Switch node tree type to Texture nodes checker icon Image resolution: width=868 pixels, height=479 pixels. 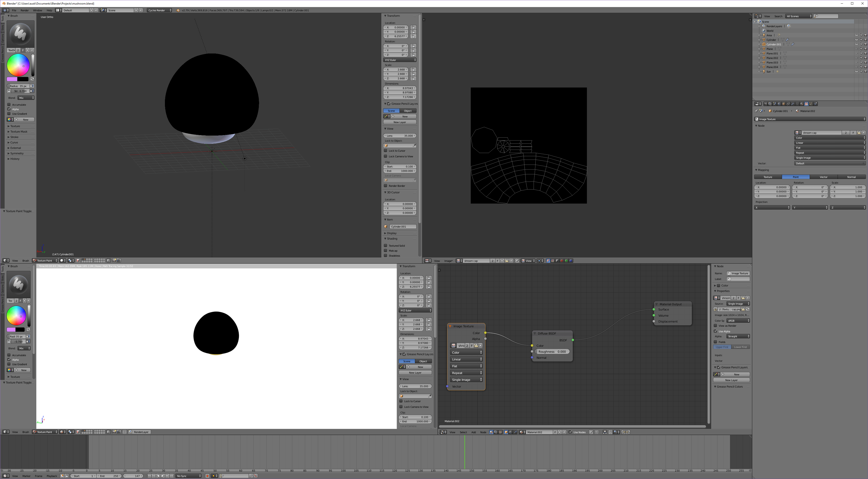pyautogui.click(x=500, y=433)
